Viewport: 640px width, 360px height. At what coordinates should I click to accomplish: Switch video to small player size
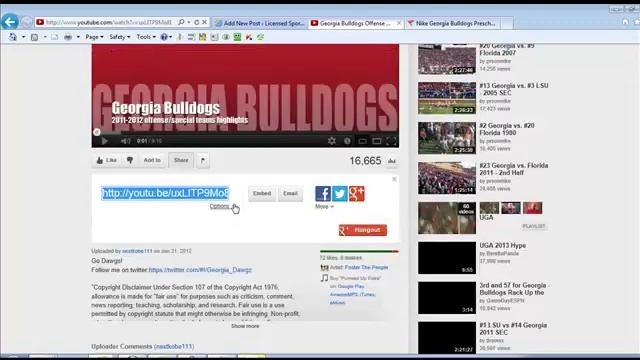tap(362, 141)
